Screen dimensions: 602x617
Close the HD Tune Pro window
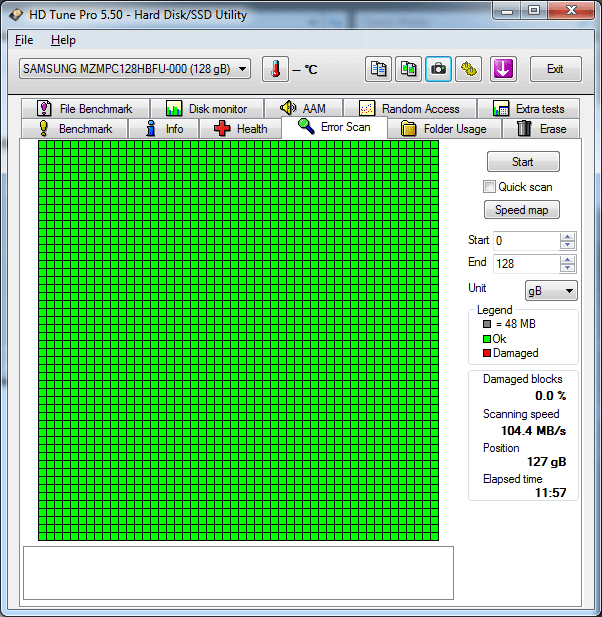pyautogui.click(x=571, y=11)
